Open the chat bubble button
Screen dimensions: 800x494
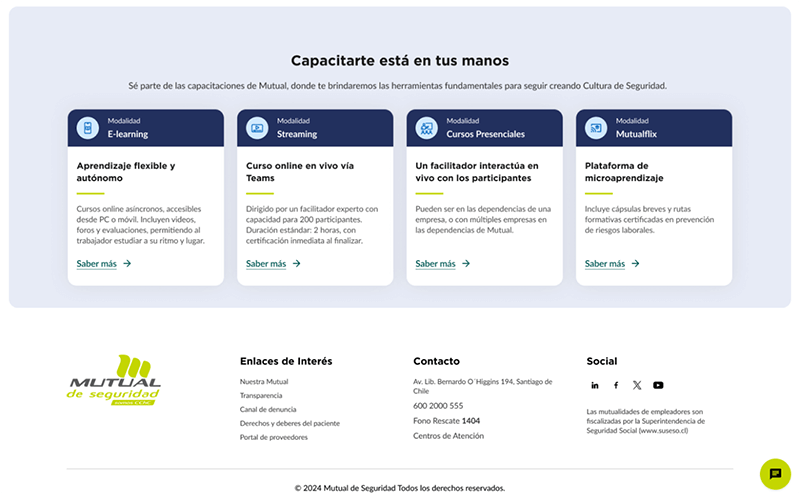(x=775, y=474)
